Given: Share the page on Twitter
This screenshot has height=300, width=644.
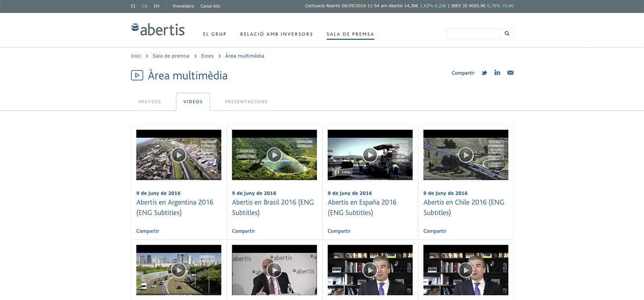Looking at the screenshot, I should (x=484, y=73).
